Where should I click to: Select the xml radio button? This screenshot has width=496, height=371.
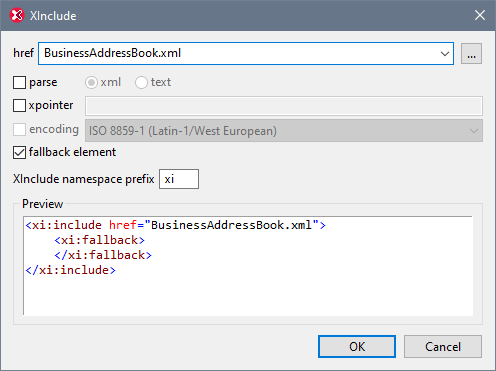tap(91, 82)
